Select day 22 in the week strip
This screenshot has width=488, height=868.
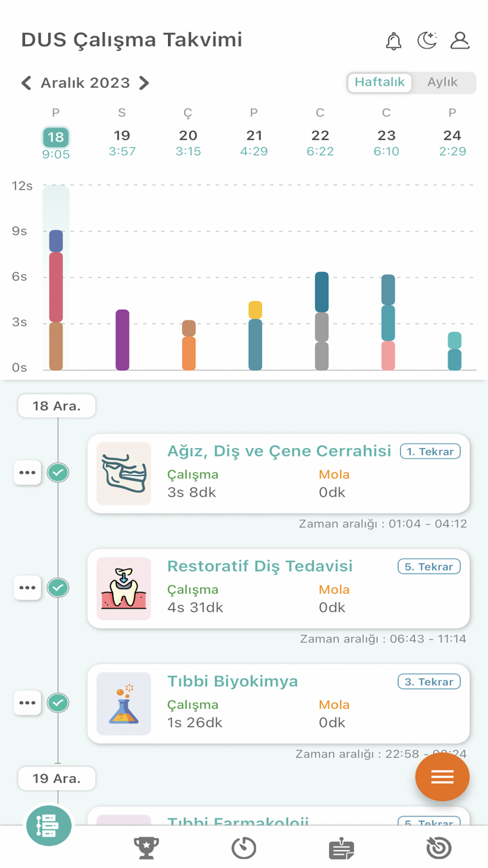(x=320, y=137)
